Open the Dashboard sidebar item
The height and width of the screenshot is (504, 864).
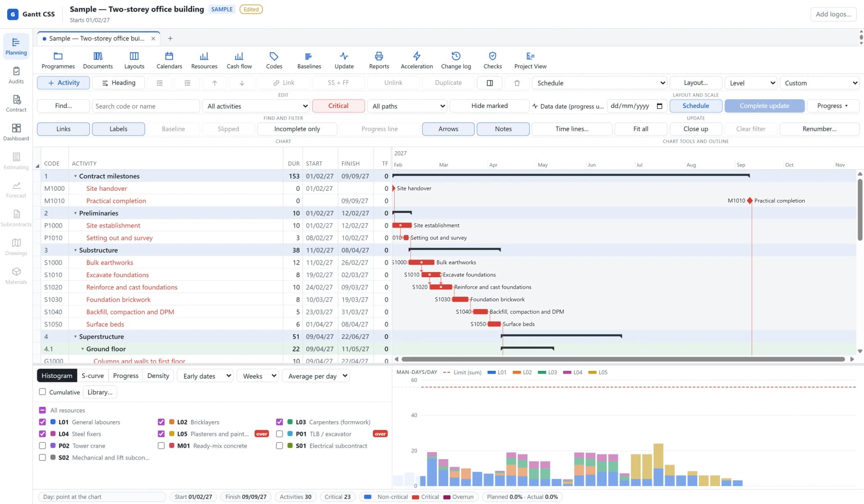click(16, 132)
